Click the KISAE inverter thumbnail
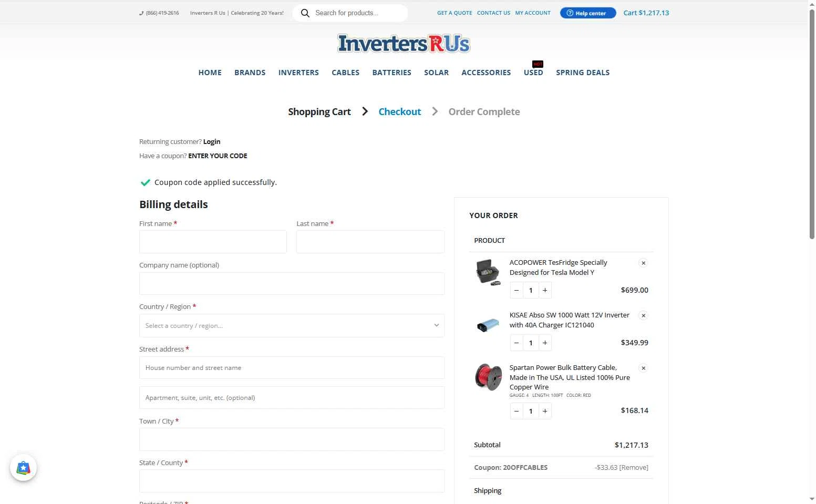816x504 pixels. pos(488,325)
